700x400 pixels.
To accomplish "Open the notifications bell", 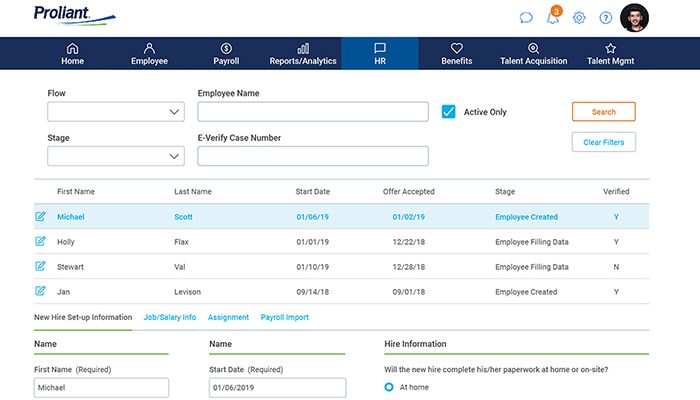I will [553, 17].
